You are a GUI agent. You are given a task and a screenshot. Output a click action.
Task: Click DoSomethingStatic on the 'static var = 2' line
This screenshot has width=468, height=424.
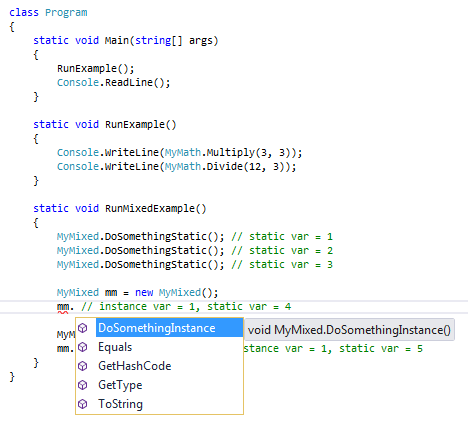tap(156, 251)
